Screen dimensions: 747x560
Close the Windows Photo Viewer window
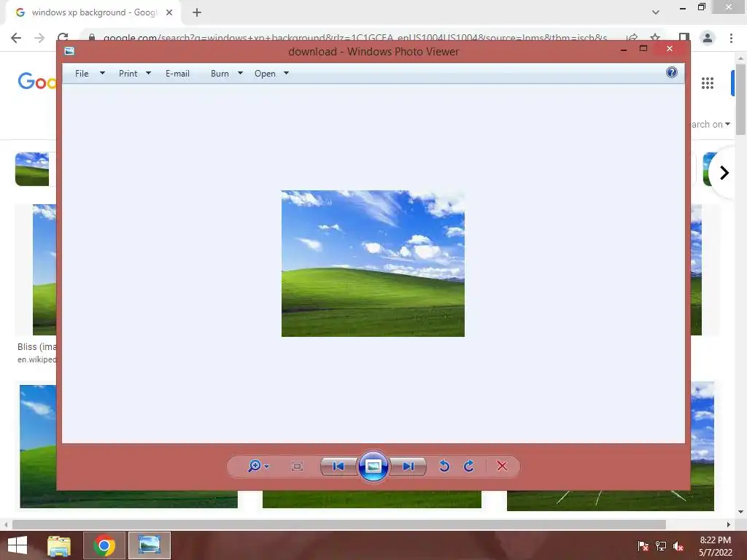coord(670,49)
